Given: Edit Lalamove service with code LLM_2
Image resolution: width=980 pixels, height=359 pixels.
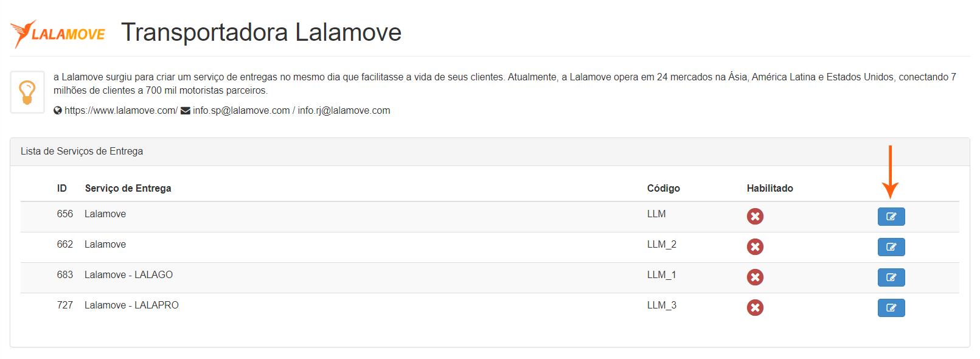Looking at the screenshot, I should pyautogui.click(x=891, y=247).
